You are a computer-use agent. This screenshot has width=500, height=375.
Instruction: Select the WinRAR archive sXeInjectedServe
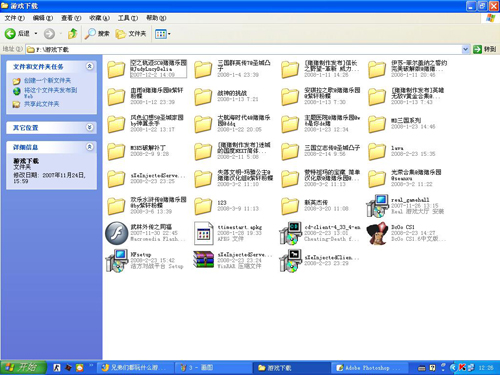(x=203, y=260)
